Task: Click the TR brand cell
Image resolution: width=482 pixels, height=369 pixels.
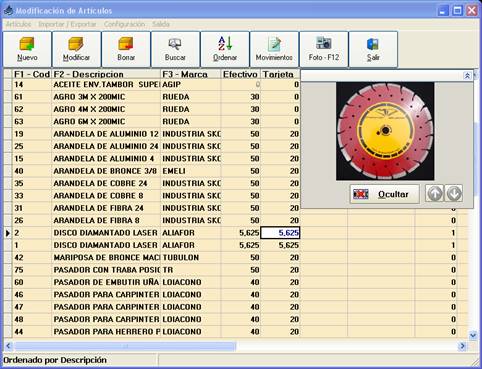Action: click(191, 270)
